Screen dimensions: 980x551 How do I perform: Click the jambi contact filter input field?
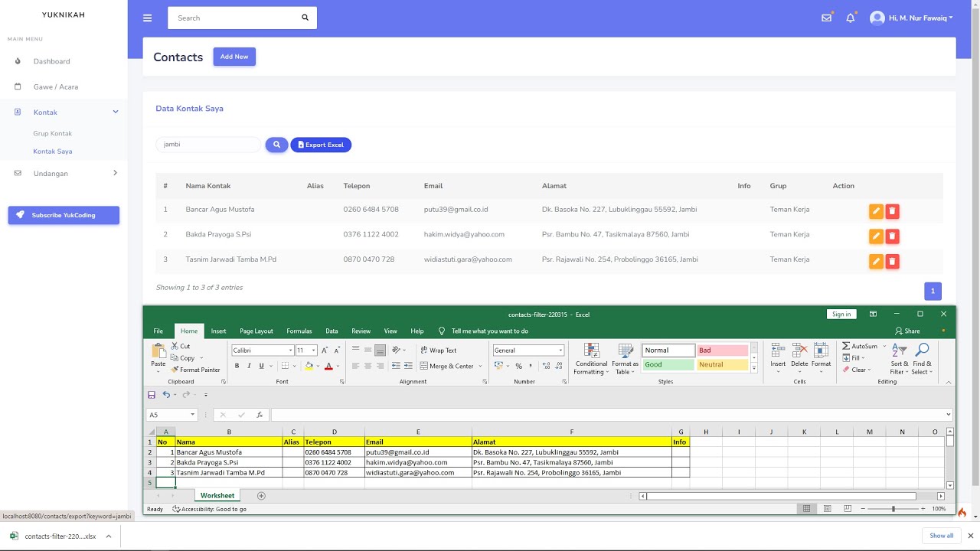(x=208, y=145)
